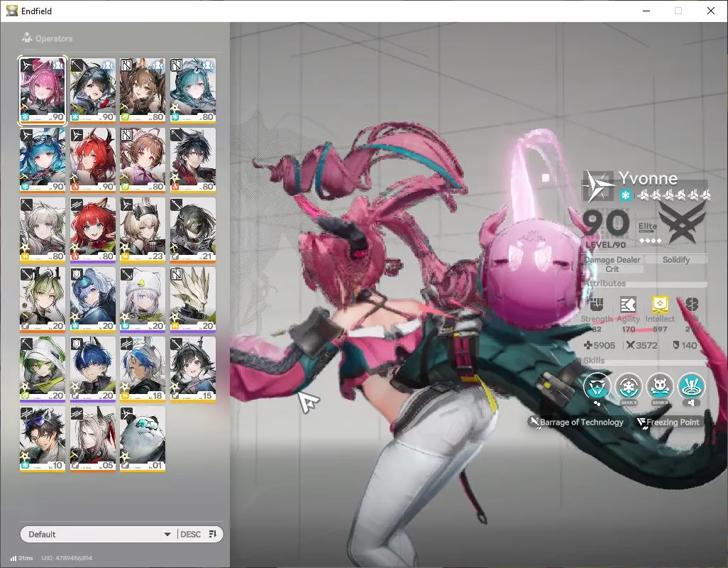
Task: Choose the spiky white creature level 20 card
Action: 193,300
